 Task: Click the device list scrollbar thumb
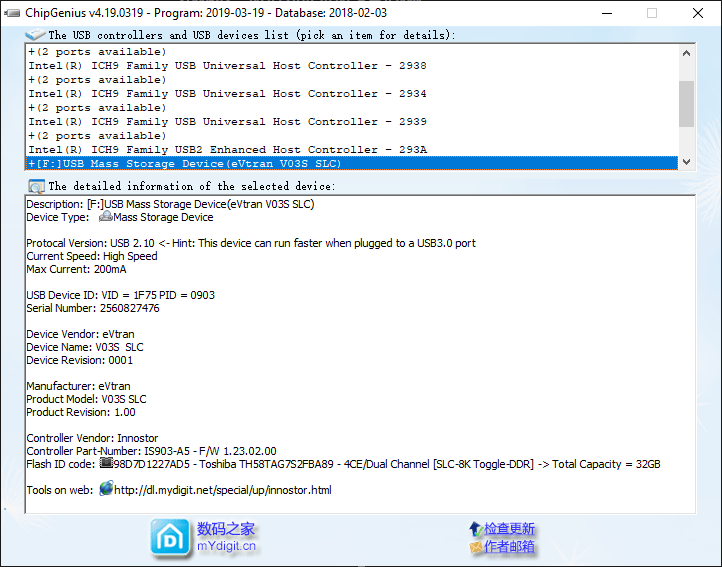pos(686,104)
